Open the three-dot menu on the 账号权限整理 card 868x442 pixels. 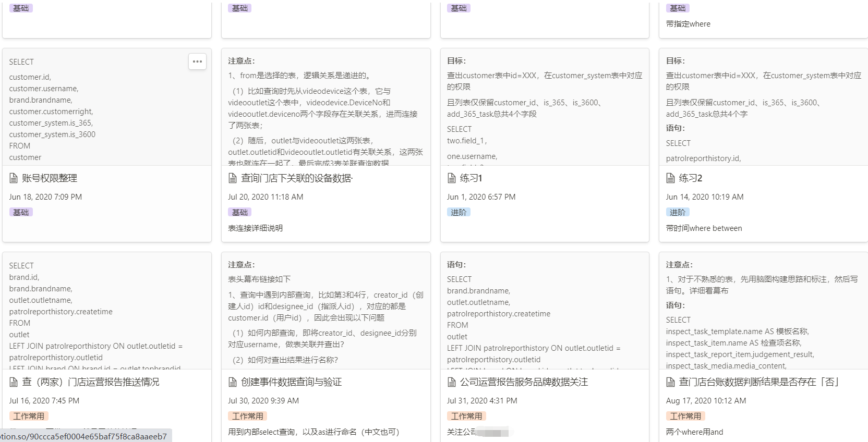(197, 62)
